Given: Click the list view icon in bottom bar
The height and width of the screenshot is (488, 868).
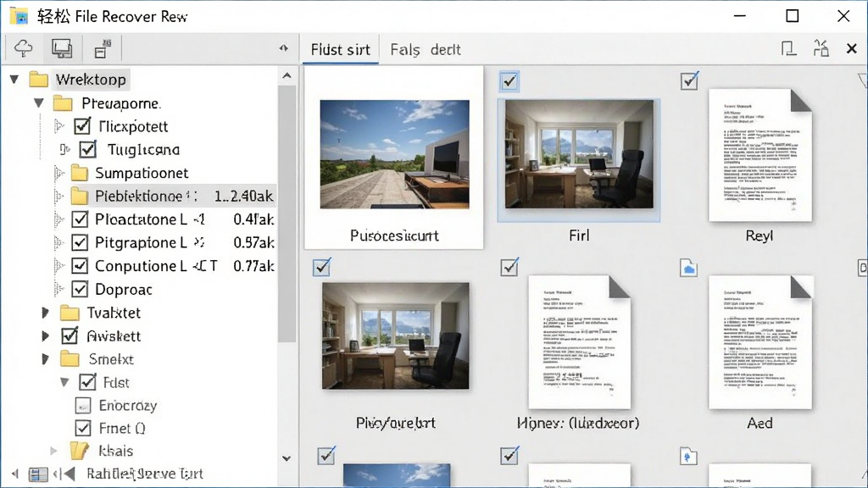Looking at the screenshot, I should (38, 474).
